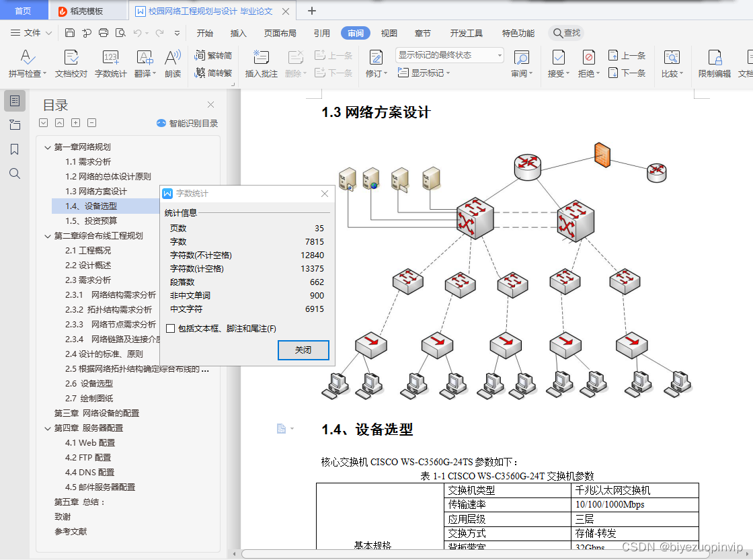Insert a comment (插入批注)
Screen dimensions: 753x560
262,63
